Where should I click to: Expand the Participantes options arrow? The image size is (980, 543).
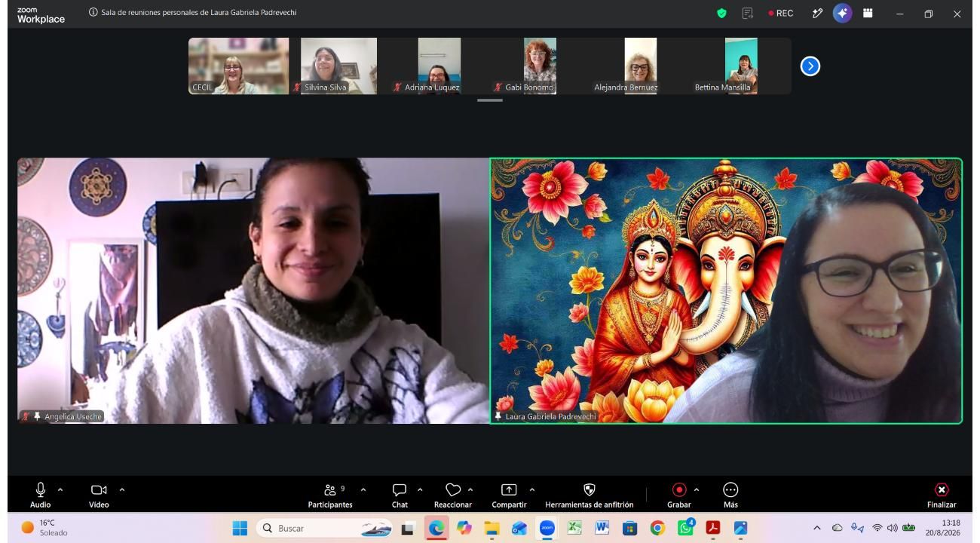363,489
